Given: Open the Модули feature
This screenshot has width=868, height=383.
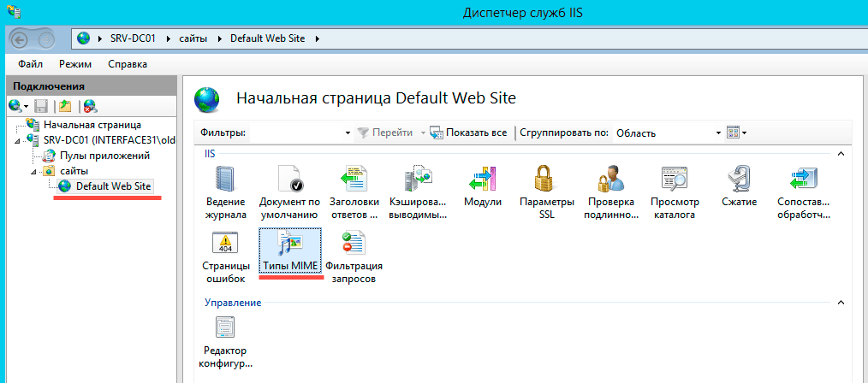Looking at the screenshot, I should click(x=483, y=187).
